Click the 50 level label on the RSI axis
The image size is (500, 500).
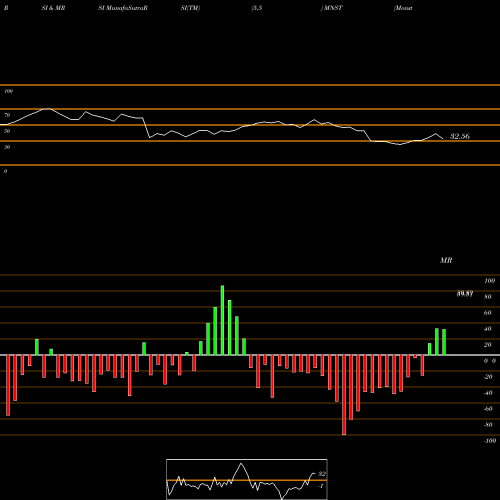tap(7, 131)
